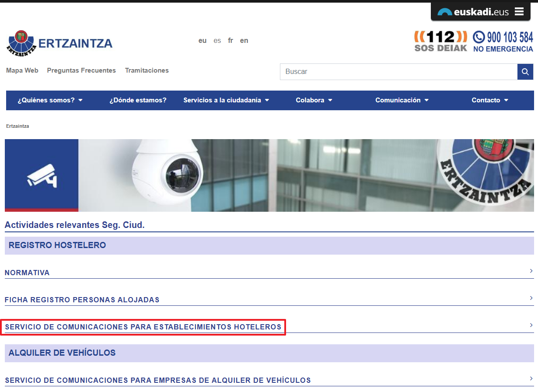Open Servicio de Comunicaciones para Establecimientos Hoteleros
This screenshot has height=392, width=538.
(x=143, y=327)
